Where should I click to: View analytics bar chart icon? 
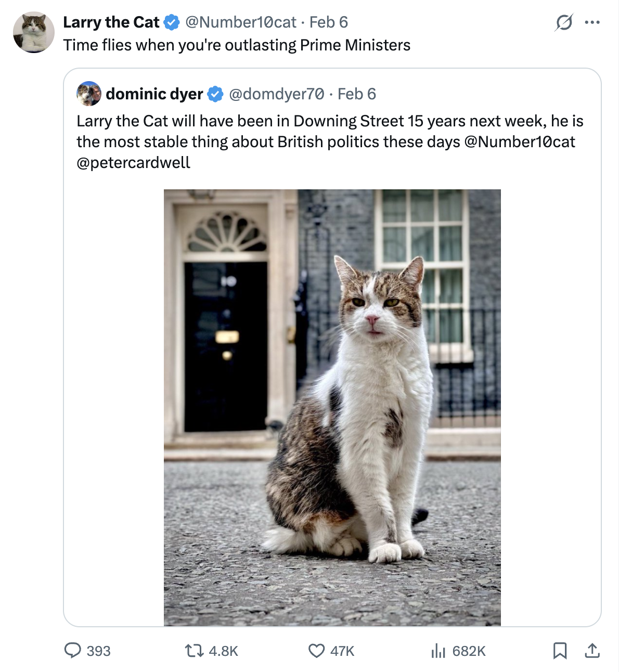pyautogui.click(x=438, y=651)
